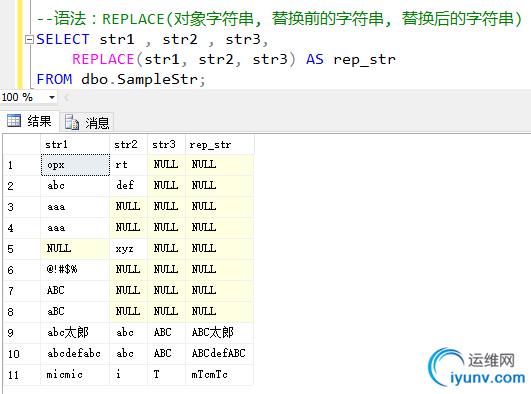Select the str3 column header
531x394 pixels.
click(166, 145)
